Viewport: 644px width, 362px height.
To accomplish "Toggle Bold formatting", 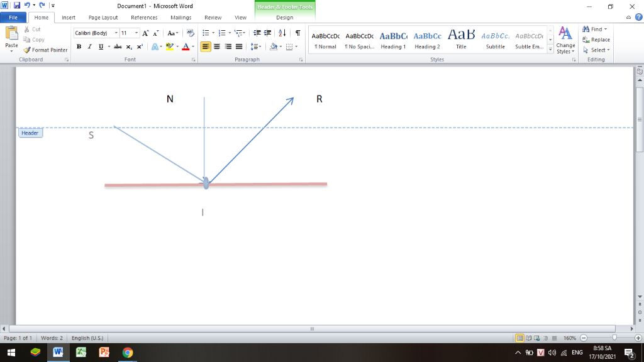I will pos(79,47).
